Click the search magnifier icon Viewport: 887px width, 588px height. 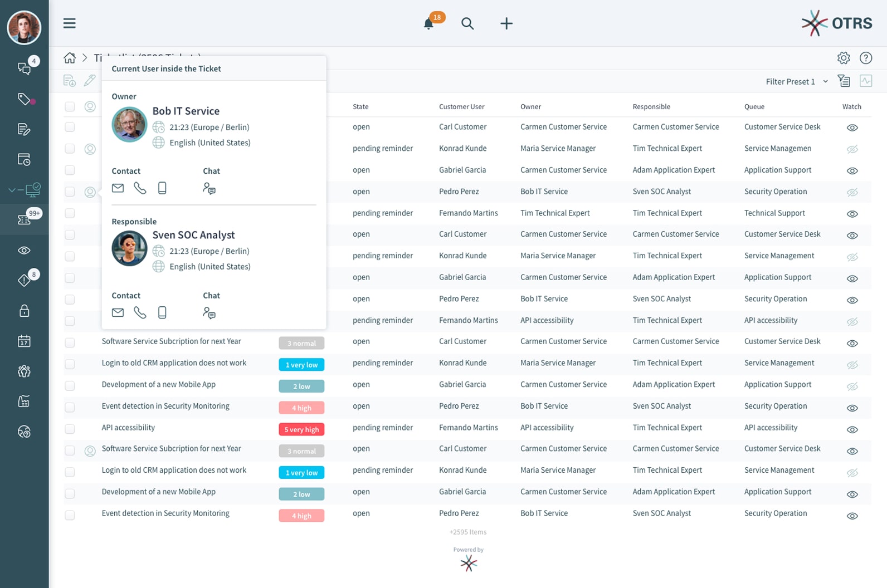click(467, 23)
